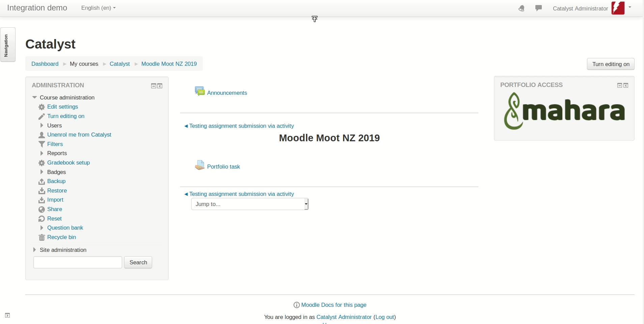Open the notifications bell icon
This screenshot has height=324, width=644.
522,8
